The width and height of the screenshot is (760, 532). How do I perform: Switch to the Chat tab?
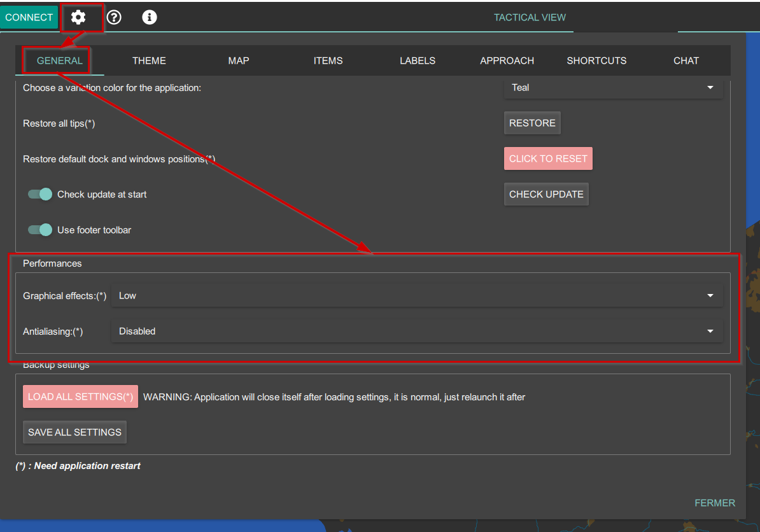click(x=686, y=60)
